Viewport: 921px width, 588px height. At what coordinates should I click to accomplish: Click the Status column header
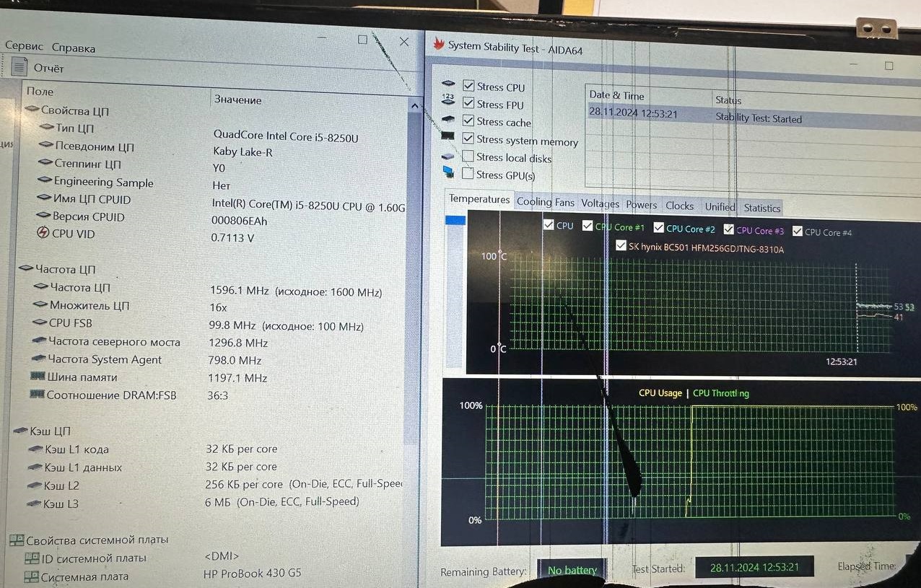728,100
